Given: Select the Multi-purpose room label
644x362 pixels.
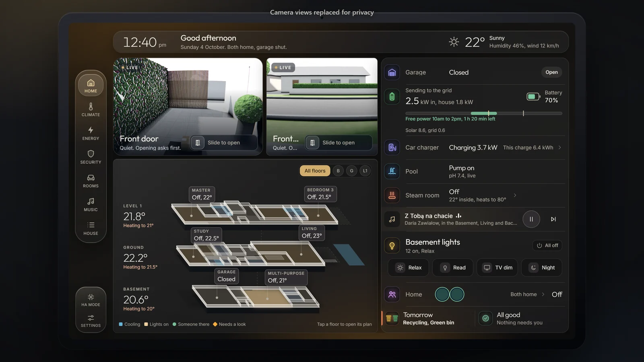Looking at the screenshot, I should click(286, 277).
